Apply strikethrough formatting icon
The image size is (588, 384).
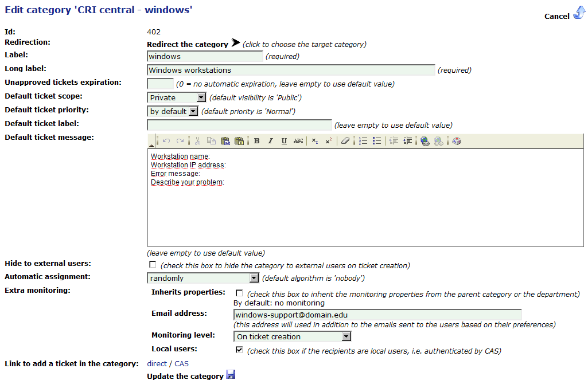pos(298,141)
